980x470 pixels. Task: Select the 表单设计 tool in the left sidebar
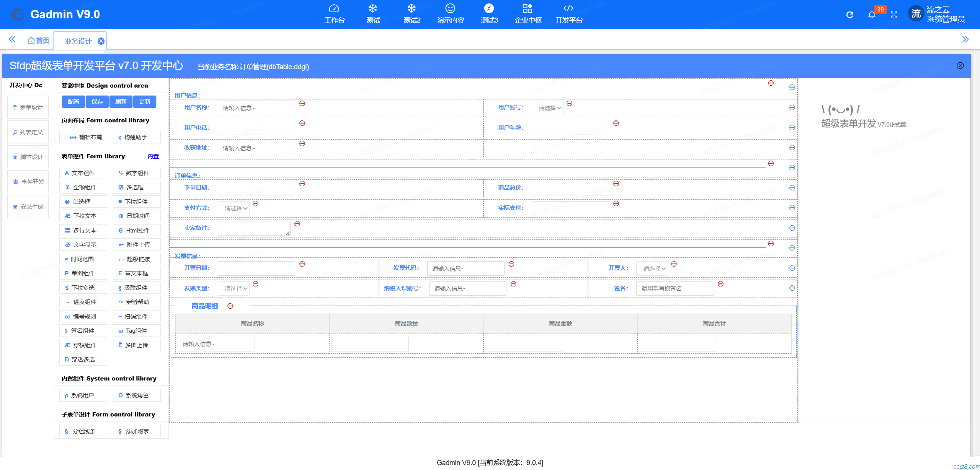(28, 107)
